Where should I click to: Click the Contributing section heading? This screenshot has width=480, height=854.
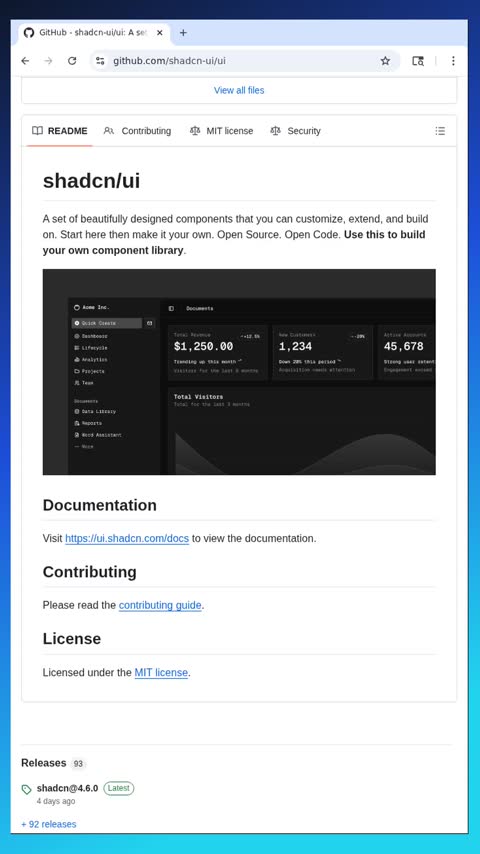[x=90, y=572]
